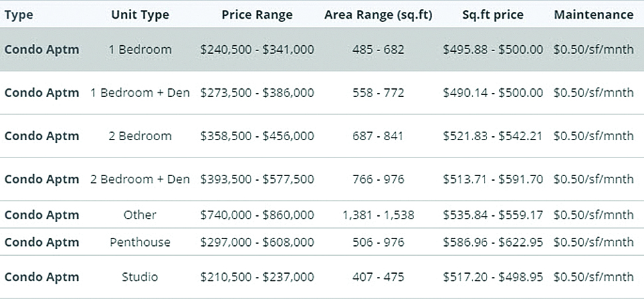This screenshot has height=299, width=644.
Task: Select the 2 Bedroom + Den cell
Action: point(140,179)
